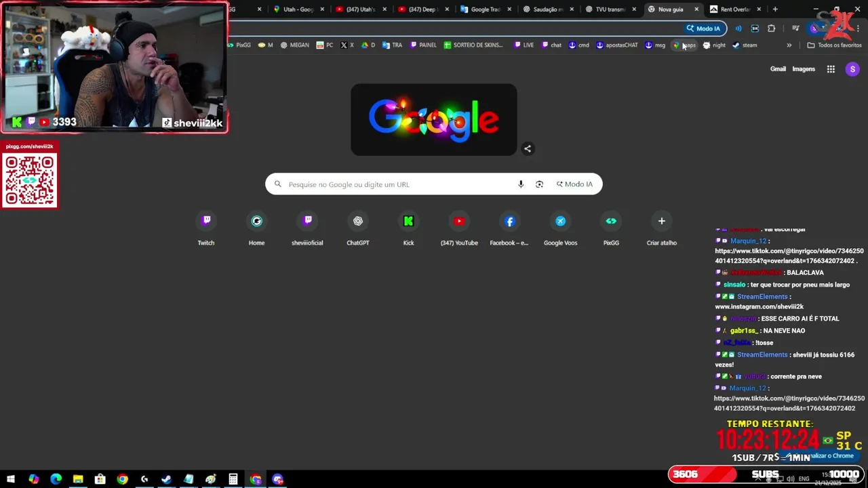Open the apostasCHAT bookmark
Image resolution: width=868 pixels, height=488 pixels.
coord(617,45)
